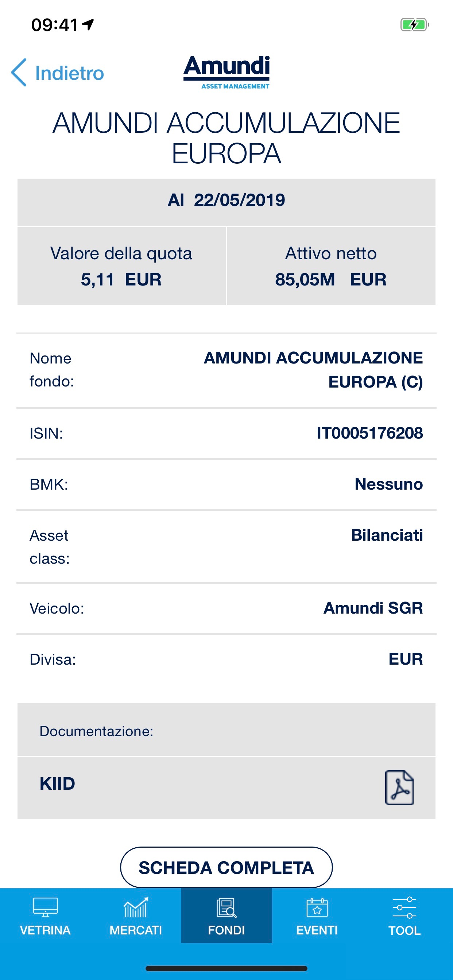Open the Scheda Completa button
Image resolution: width=453 pixels, height=980 pixels.
tap(226, 867)
